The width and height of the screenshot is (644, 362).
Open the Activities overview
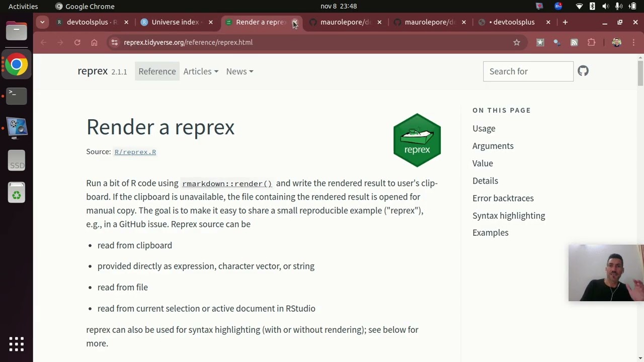(x=23, y=6)
